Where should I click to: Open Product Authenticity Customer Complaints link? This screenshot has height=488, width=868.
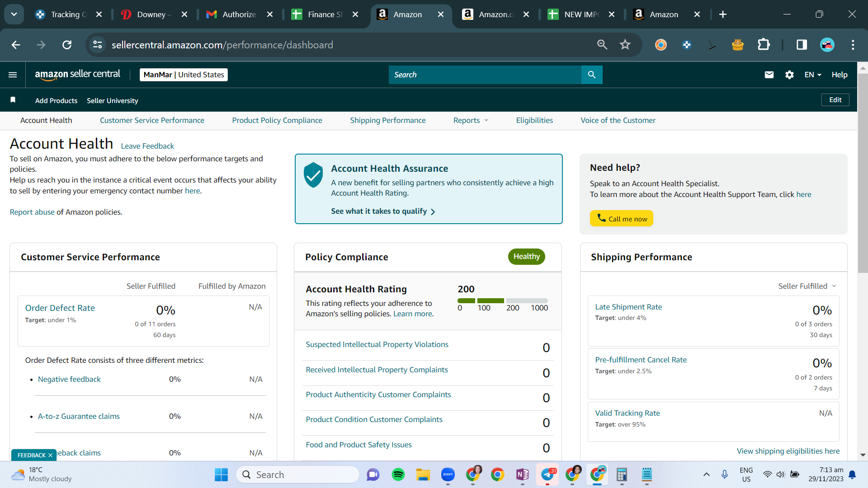[378, 394]
